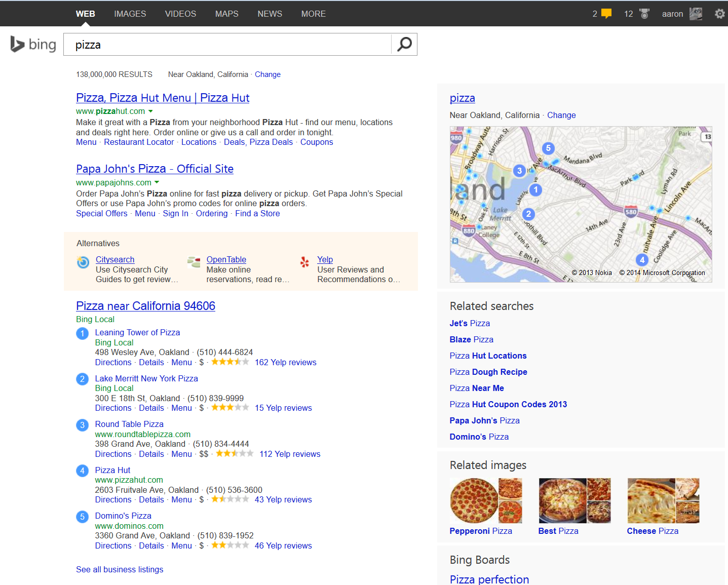Image resolution: width=728 pixels, height=585 pixels.
Task: Select map pin 5 near Mandana Blvd
Action: pos(548,148)
